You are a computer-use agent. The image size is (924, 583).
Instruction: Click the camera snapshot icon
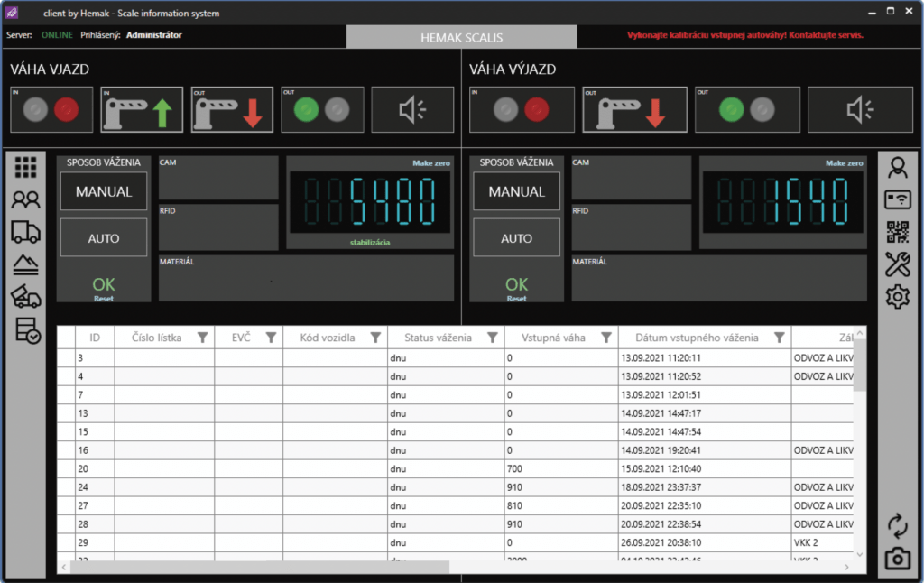(x=898, y=559)
